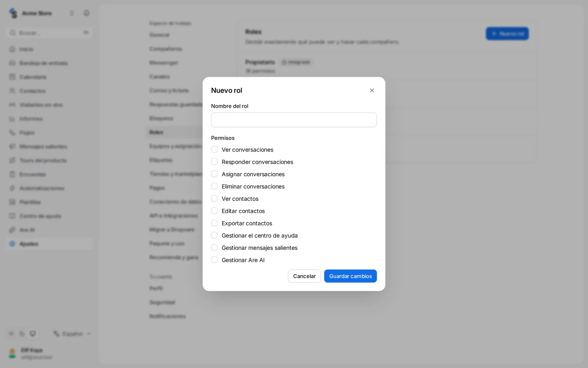Click the search magnifier icon
The image size is (588, 368).
point(12,33)
